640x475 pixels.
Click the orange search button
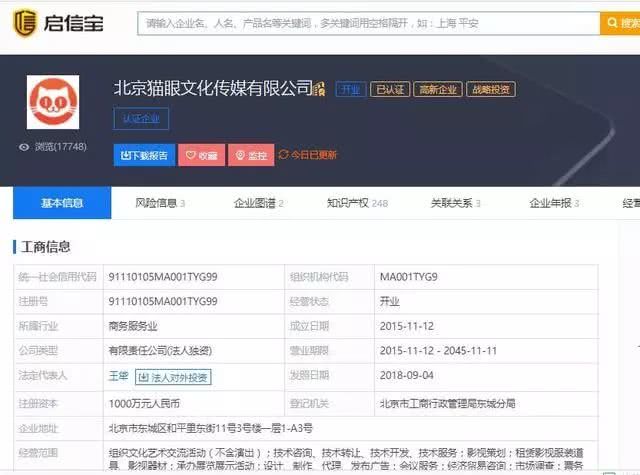click(620, 23)
